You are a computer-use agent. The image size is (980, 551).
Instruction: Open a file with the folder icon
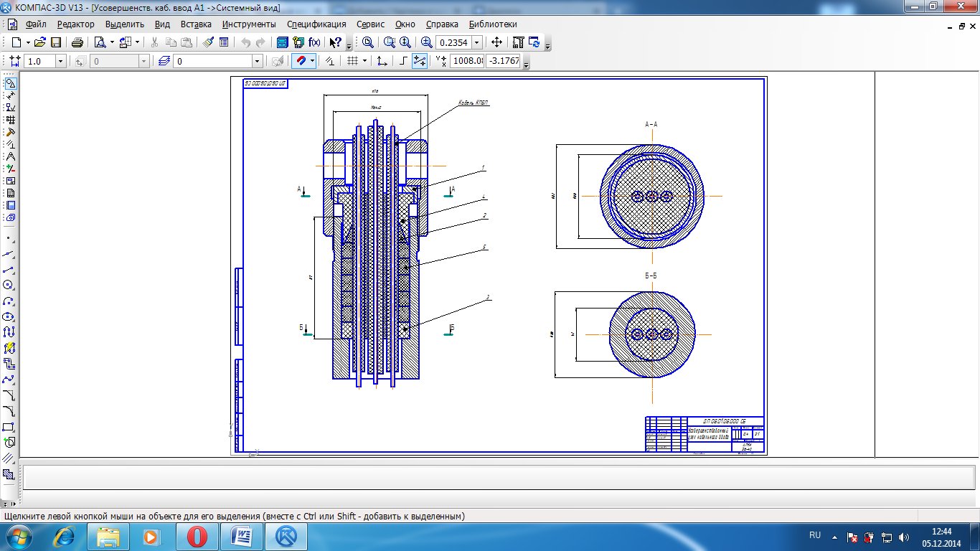[40, 42]
